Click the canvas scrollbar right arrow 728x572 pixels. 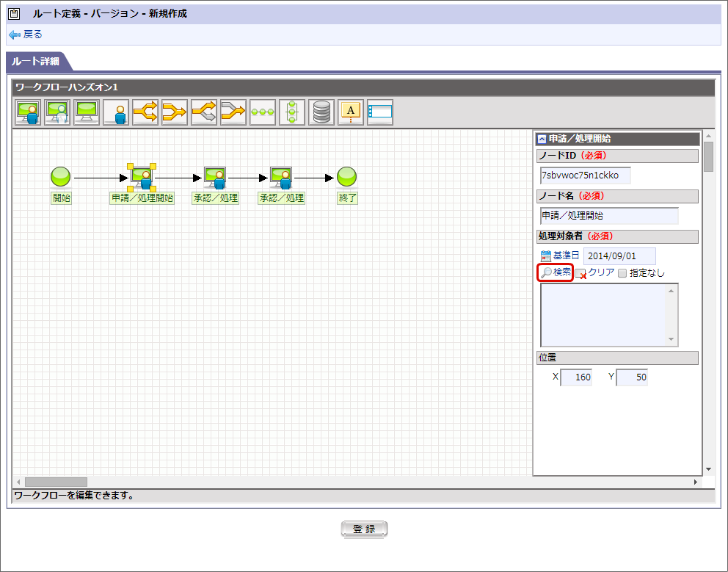tap(696, 482)
